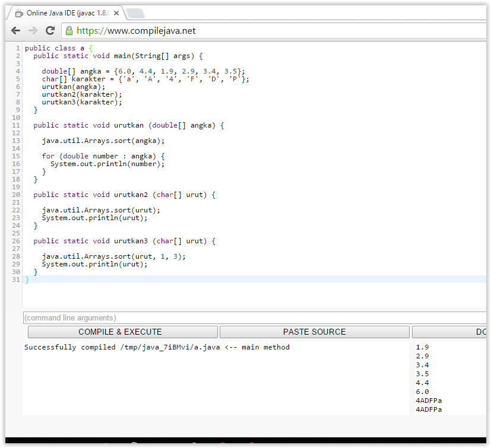
Task: Click the 'Arrays.sort(urut);' line on line 22
Action: 101,211
